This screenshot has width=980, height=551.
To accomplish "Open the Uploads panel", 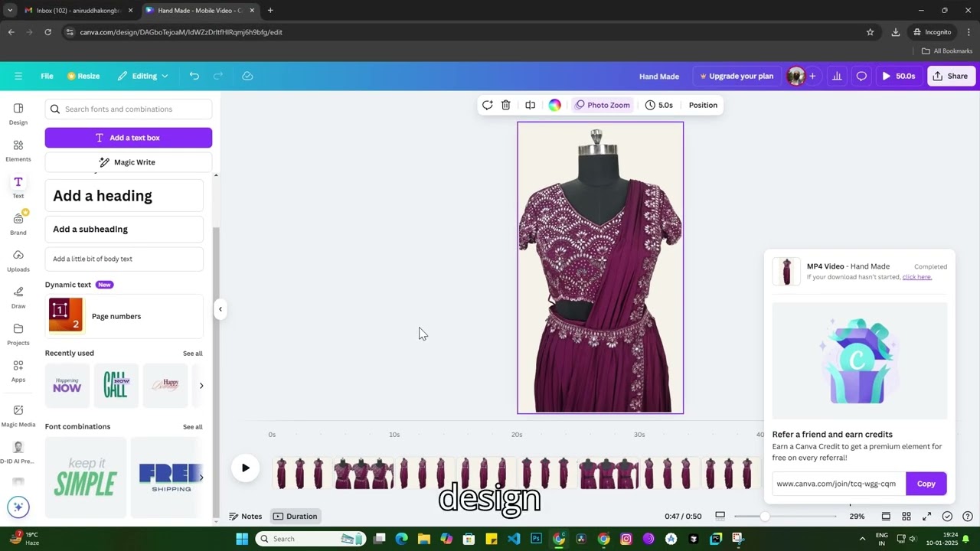I will [x=18, y=260].
